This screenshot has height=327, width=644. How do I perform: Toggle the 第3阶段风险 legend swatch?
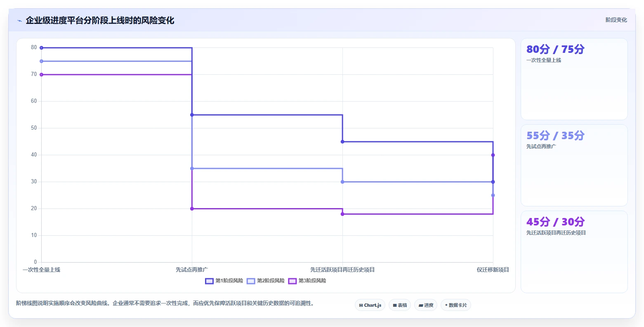(x=293, y=281)
